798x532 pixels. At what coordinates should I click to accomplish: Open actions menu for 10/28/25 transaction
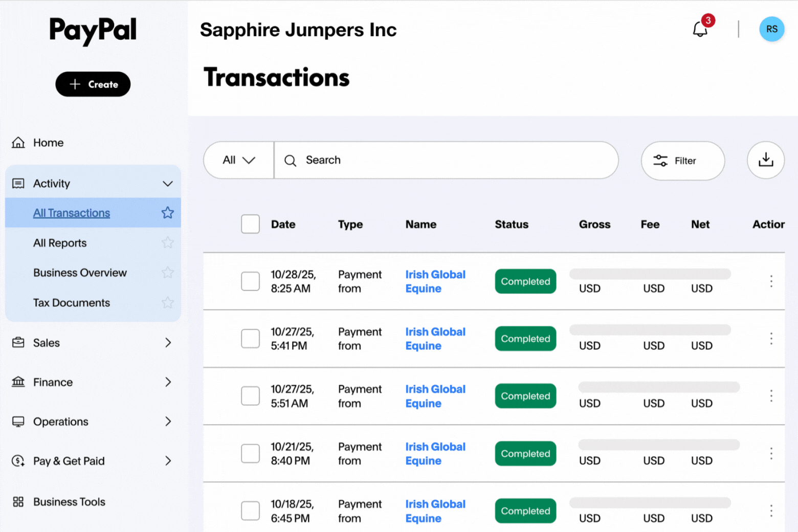(x=771, y=281)
